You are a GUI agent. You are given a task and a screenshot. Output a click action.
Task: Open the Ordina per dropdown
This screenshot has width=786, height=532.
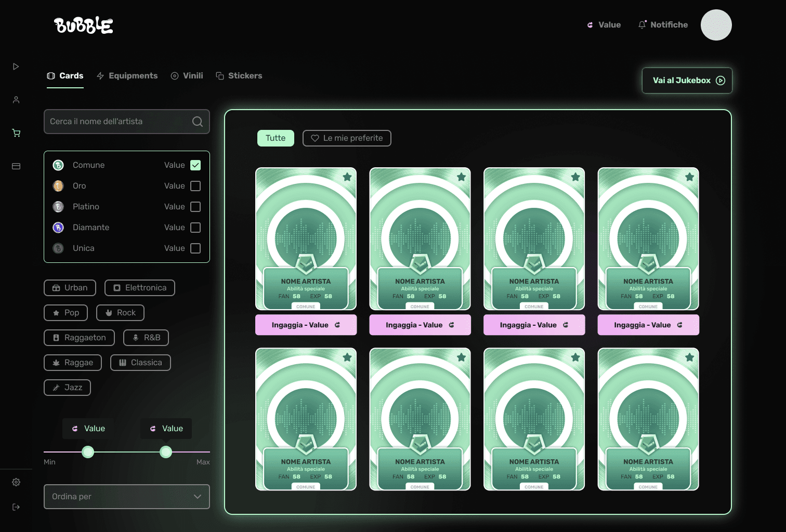(127, 497)
